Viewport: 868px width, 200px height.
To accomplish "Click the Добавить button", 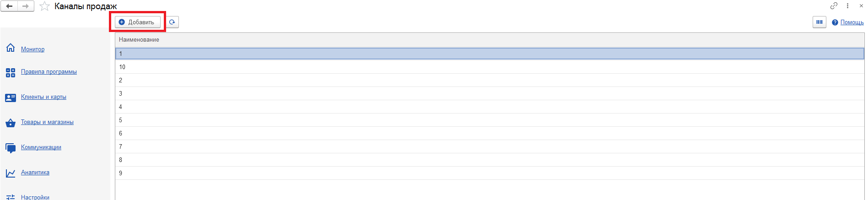I will [x=138, y=22].
